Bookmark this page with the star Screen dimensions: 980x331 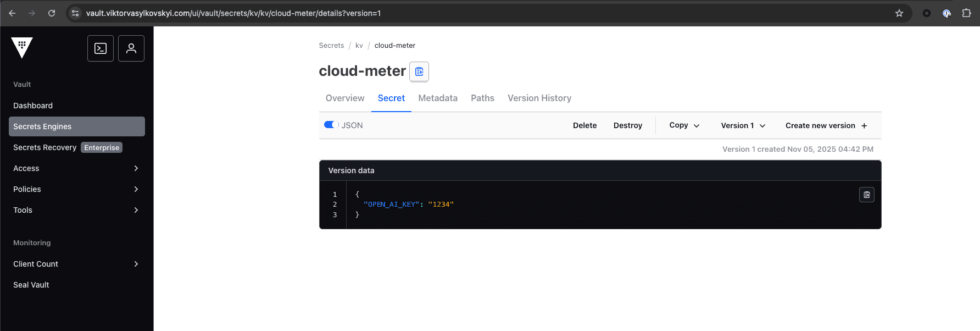point(899,13)
